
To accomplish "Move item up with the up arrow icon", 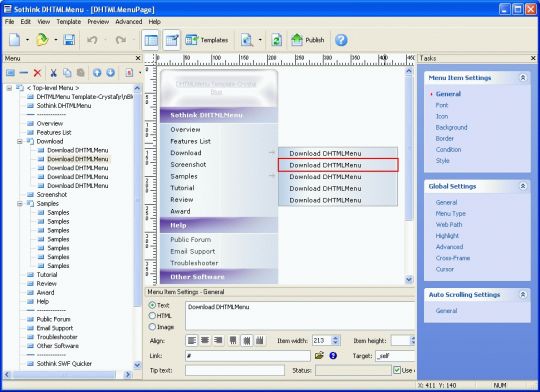I will click(97, 73).
